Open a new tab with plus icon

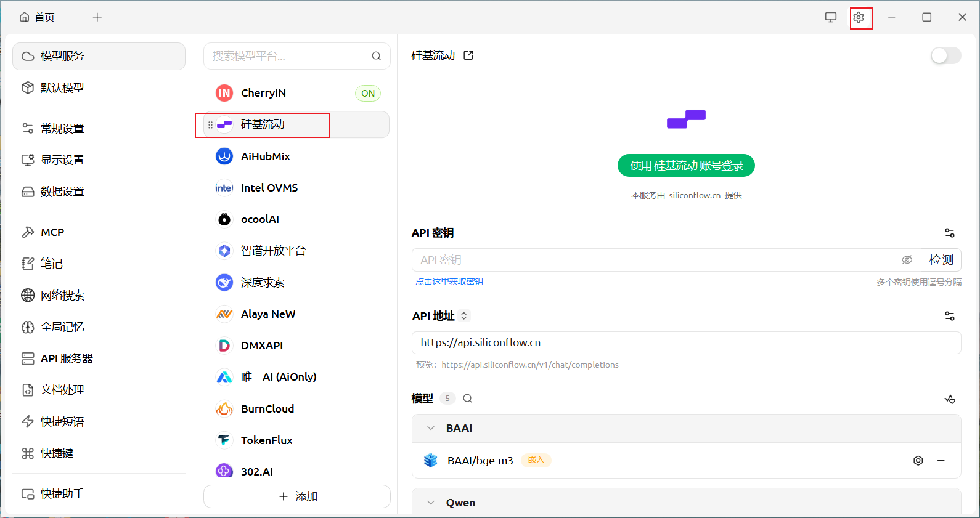coord(97,17)
